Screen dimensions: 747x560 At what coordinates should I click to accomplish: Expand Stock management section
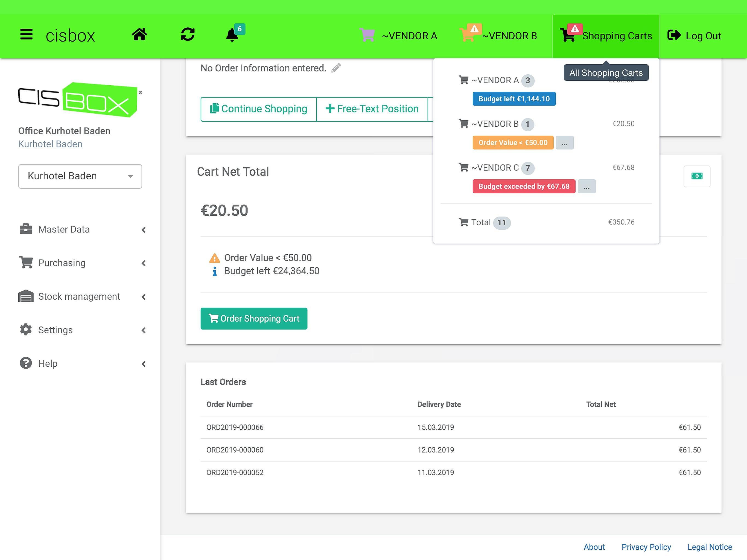pyautogui.click(x=83, y=296)
